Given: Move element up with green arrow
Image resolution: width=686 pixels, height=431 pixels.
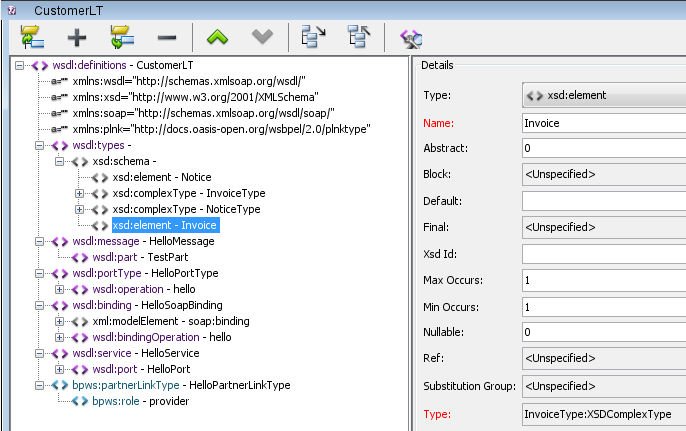Looking at the screenshot, I should click(x=217, y=37).
